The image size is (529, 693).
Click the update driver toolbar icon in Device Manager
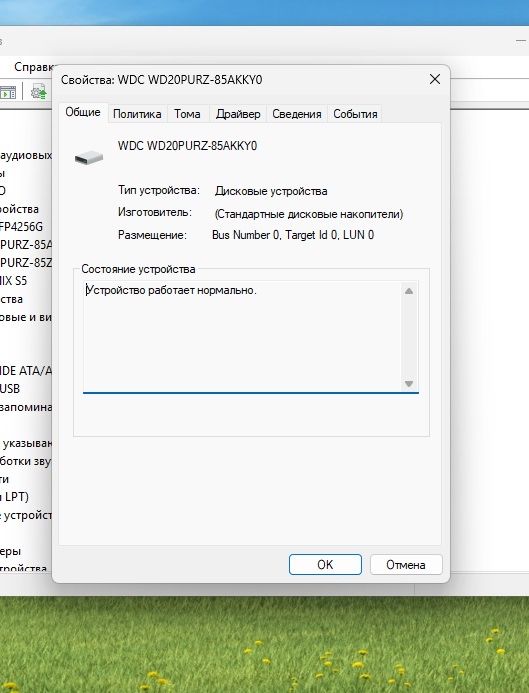[39, 92]
